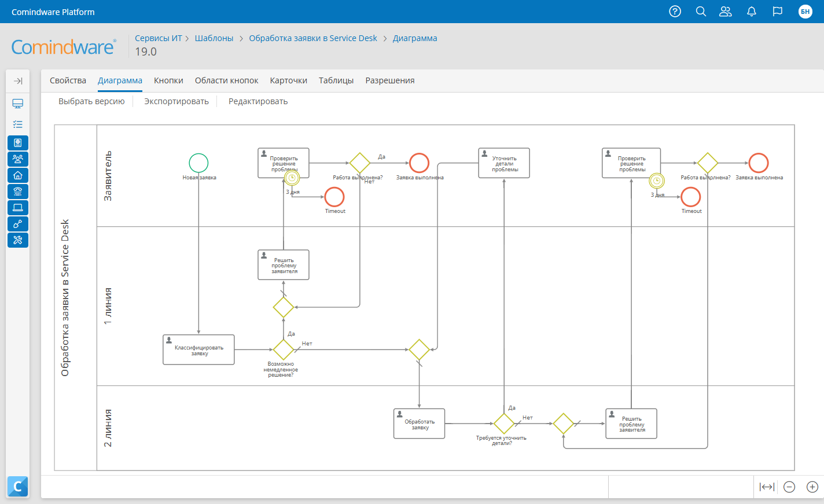Open the Users icon in the top bar
The image size is (824, 504).
click(725, 11)
